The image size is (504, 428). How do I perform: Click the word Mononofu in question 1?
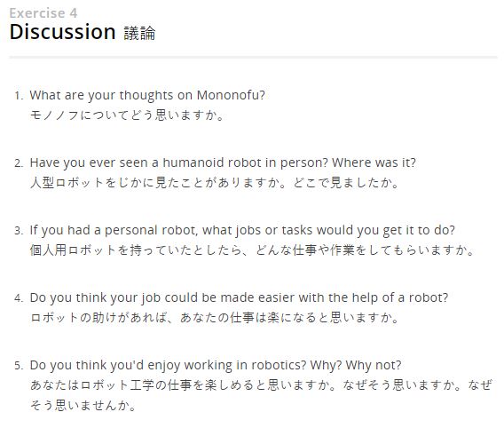(x=231, y=95)
